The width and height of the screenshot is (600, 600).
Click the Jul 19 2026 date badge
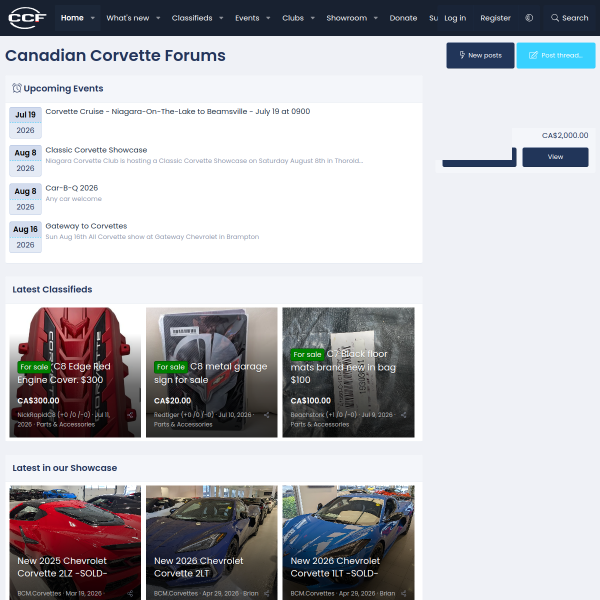(25, 122)
